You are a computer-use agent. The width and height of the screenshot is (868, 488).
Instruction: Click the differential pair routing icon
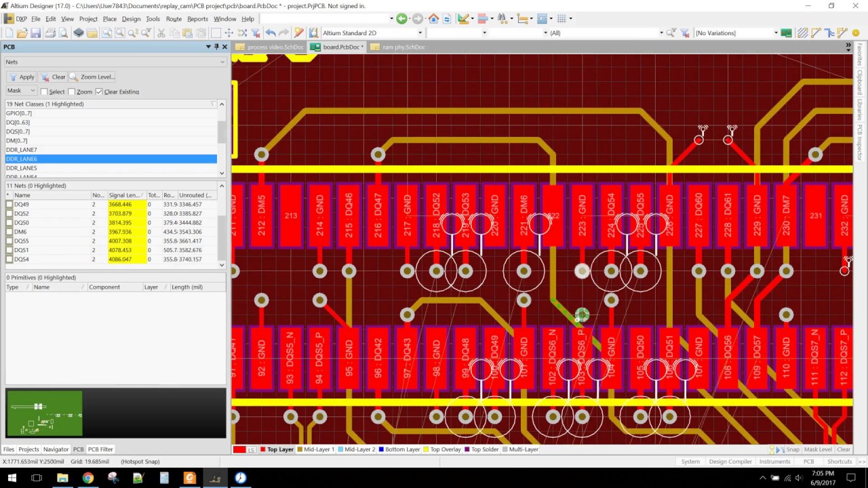click(842, 33)
